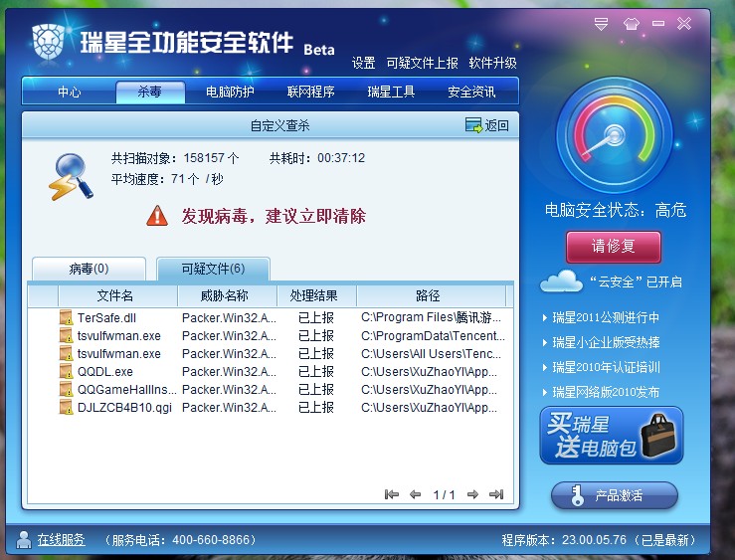
Task: Select tsvulfwman.exe in C:\Users\All Users row
Action: pos(119,354)
